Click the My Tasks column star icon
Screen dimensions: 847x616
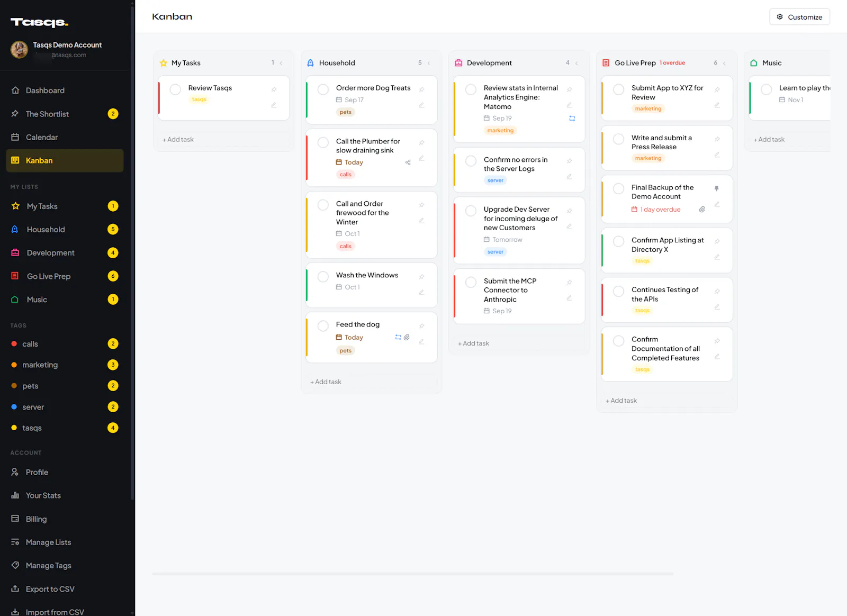[164, 63]
